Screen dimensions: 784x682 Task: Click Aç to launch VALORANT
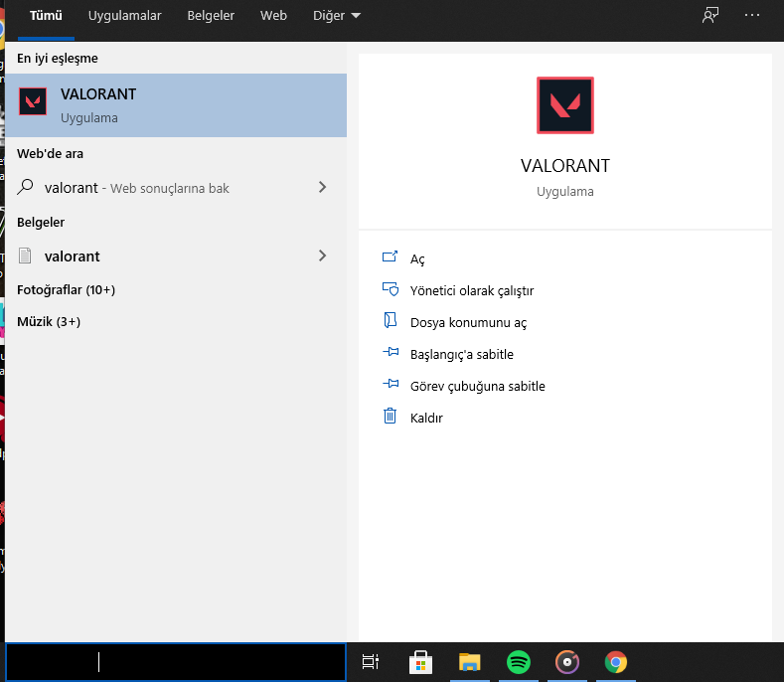point(417,259)
